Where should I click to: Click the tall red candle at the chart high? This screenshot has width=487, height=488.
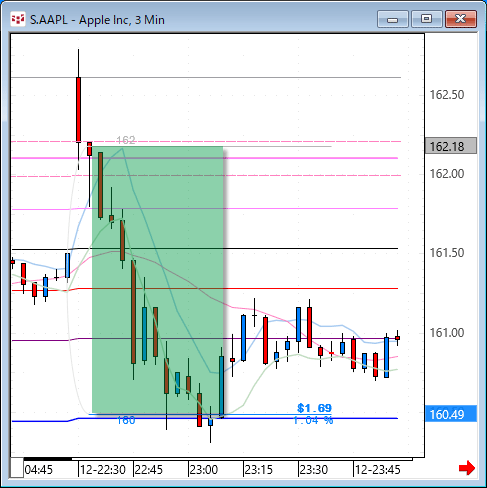(78, 110)
